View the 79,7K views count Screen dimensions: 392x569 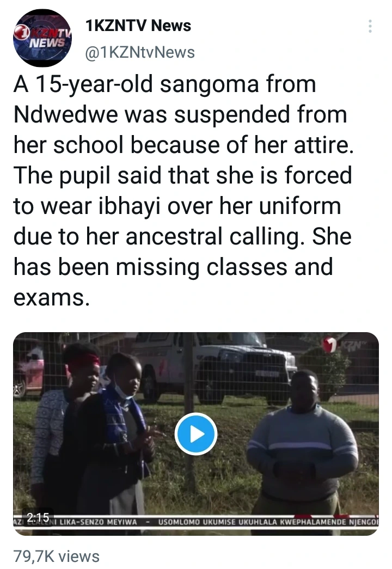tap(57, 556)
